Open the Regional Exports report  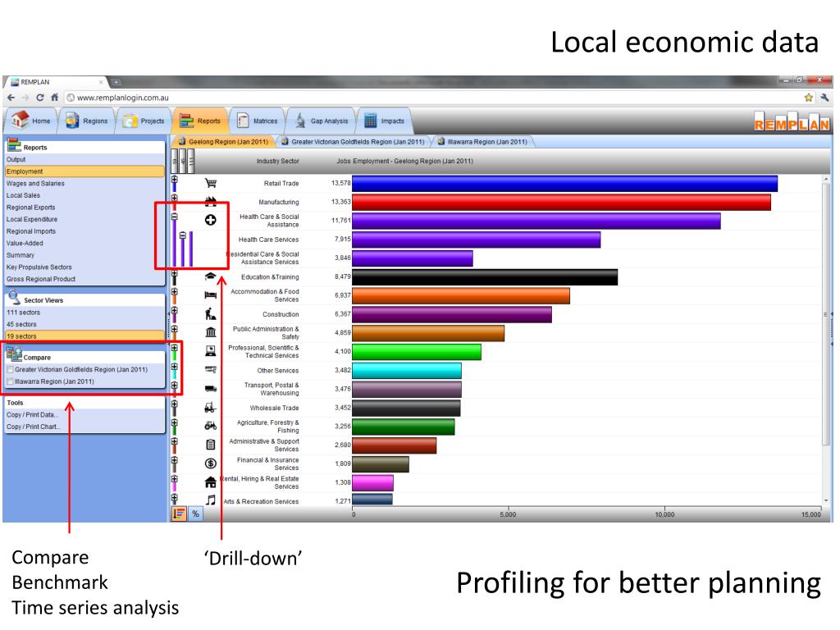84,208
